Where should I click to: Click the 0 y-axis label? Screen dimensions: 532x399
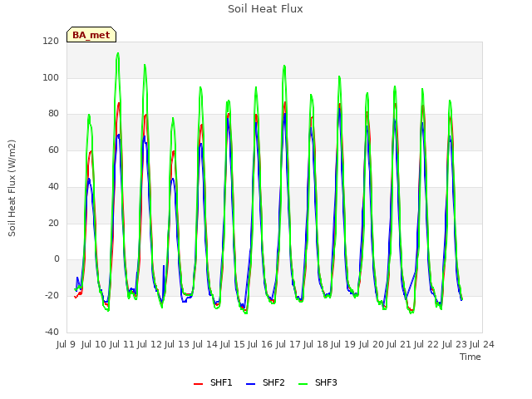coord(57,259)
